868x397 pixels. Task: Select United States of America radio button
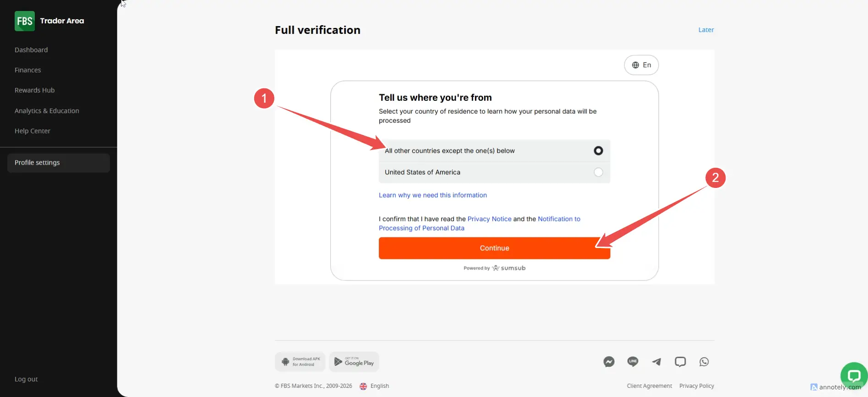598,172
